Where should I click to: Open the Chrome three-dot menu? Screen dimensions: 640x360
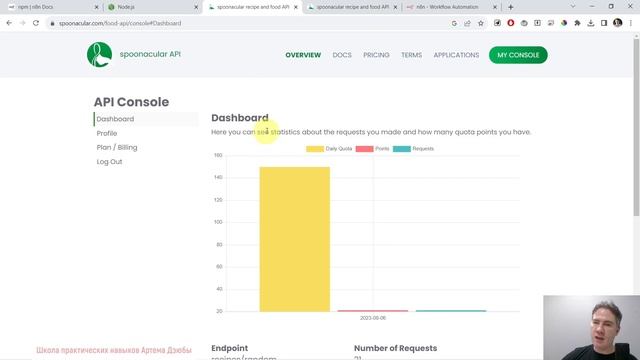pyautogui.click(x=631, y=23)
